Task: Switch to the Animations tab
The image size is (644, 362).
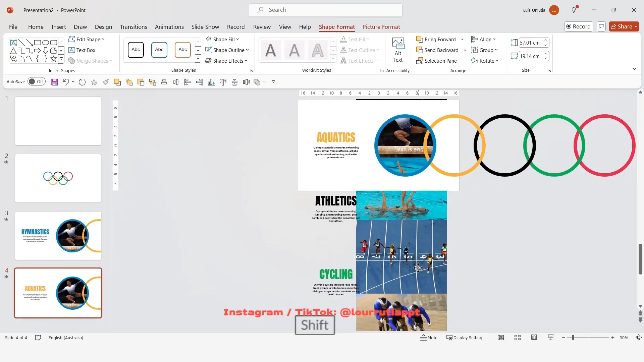Action: pyautogui.click(x=169, y=27)
